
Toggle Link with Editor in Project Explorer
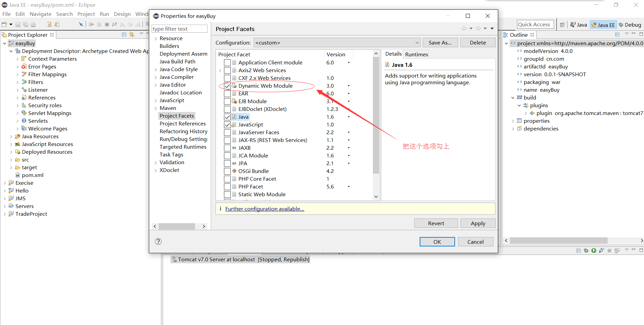(x=132, y=34)
